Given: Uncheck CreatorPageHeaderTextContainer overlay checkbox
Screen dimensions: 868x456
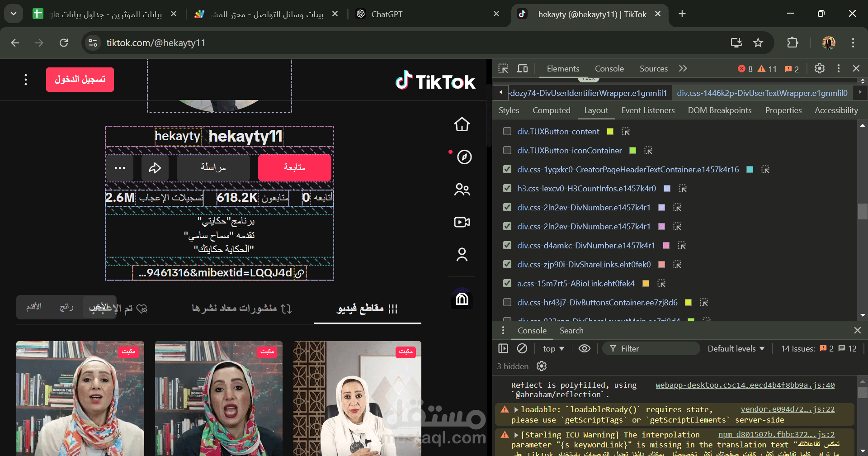Looking at the screenshot, I should click(x=507, y=169).
